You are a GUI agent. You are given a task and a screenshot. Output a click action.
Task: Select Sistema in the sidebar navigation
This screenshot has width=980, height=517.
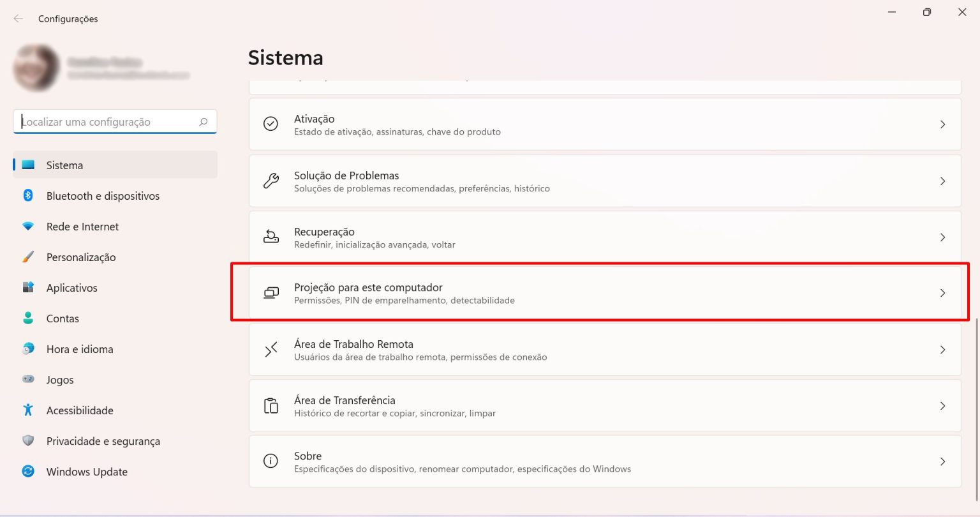[64, 165]
